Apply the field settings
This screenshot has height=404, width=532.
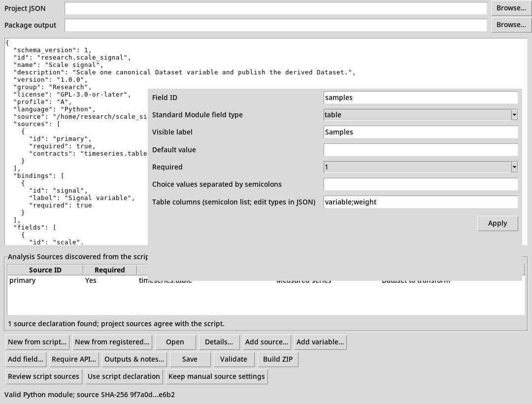coord(498,224)
